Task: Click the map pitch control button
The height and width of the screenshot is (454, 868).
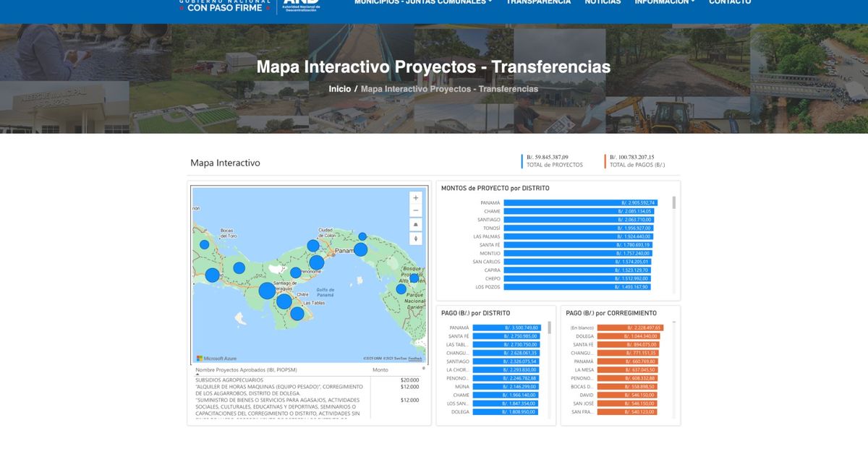Action: [415, 225]
